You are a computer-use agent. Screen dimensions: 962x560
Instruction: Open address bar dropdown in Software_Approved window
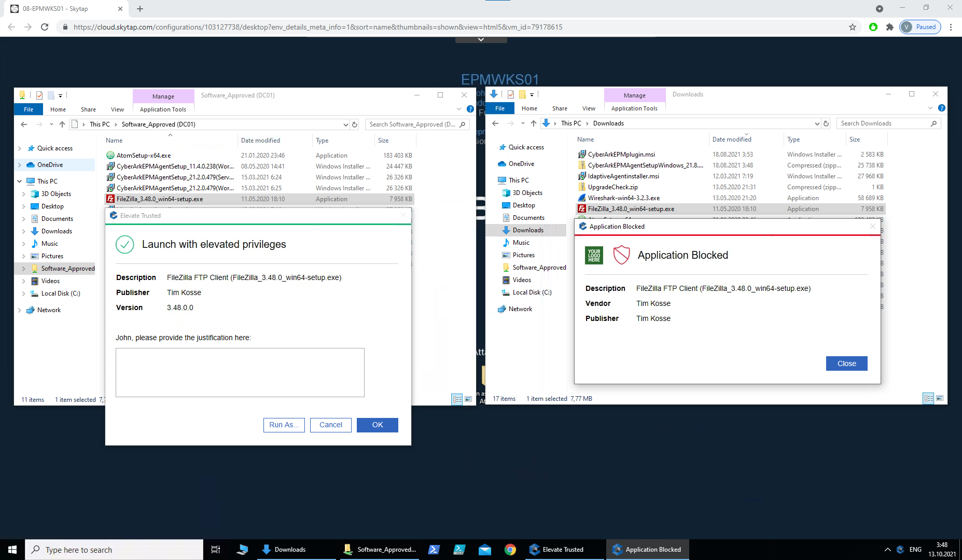[346, 124]
